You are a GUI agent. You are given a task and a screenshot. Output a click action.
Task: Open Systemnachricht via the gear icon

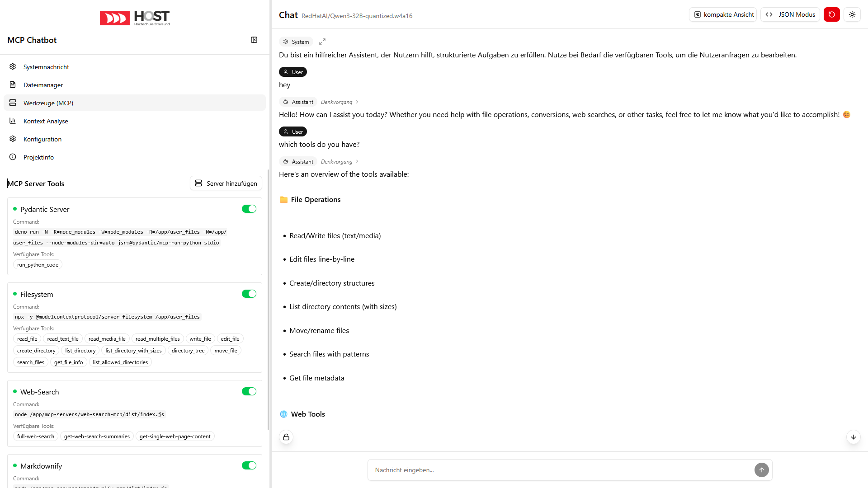point(45,66)
